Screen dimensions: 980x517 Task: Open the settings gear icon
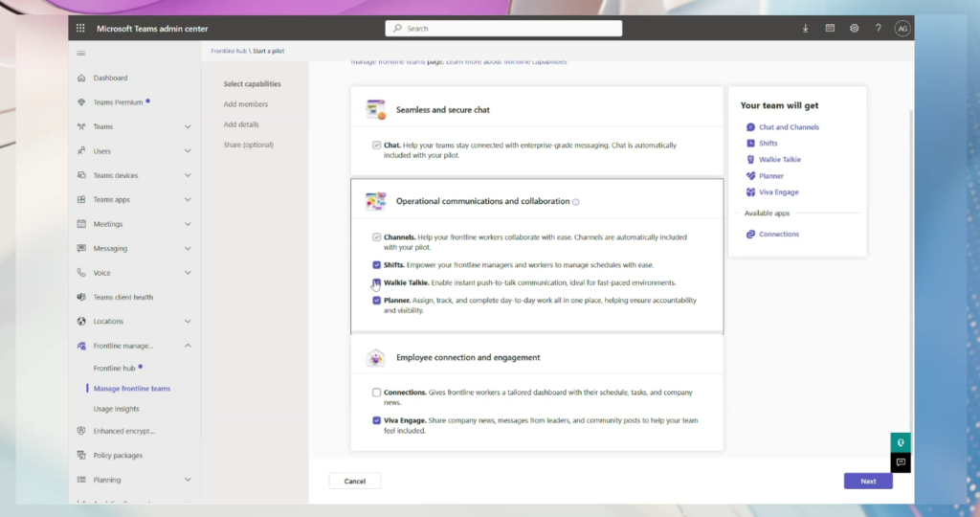coord(854,29)
